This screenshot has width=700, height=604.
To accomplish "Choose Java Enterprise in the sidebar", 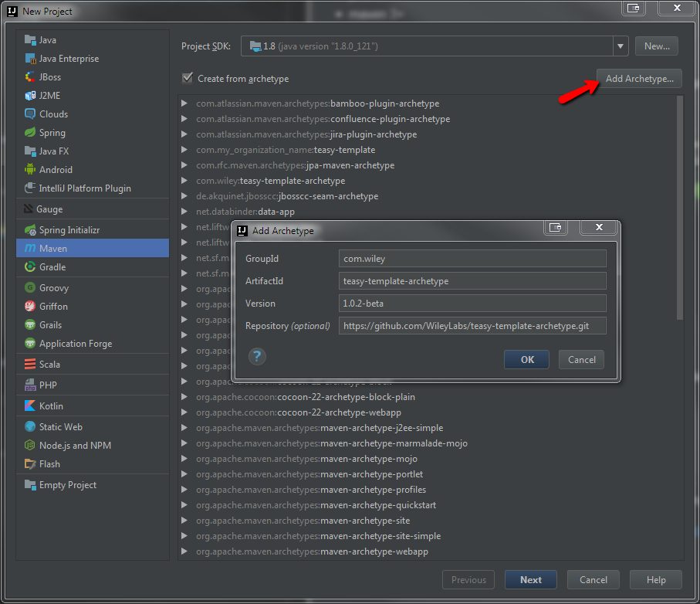I will point(93,59).
